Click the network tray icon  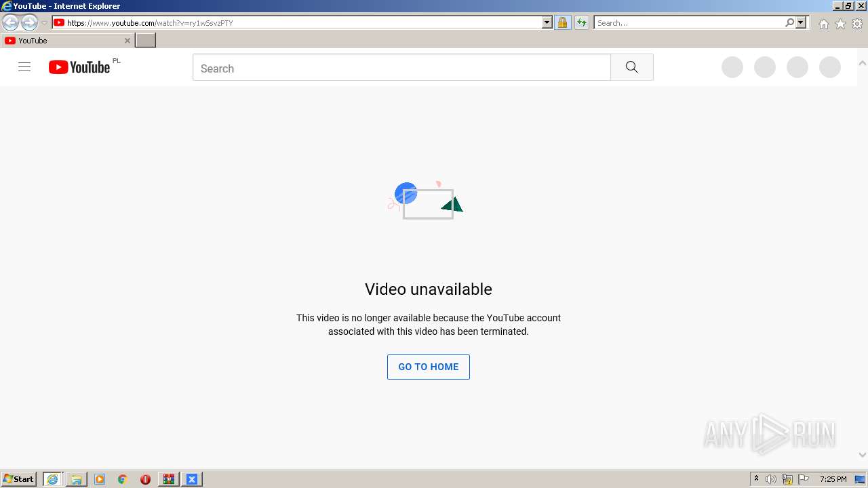coord(787,479)
